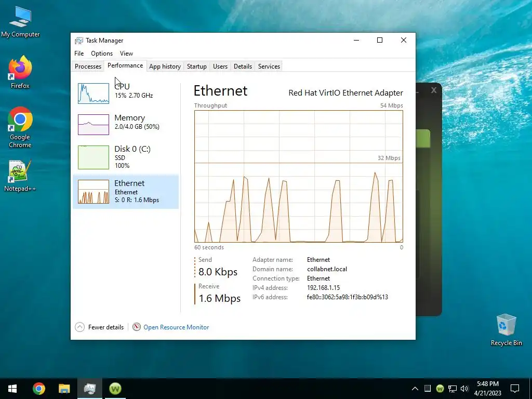Open the View menu
This screenshot has width=532, height=399.
[x=126, y=54]
